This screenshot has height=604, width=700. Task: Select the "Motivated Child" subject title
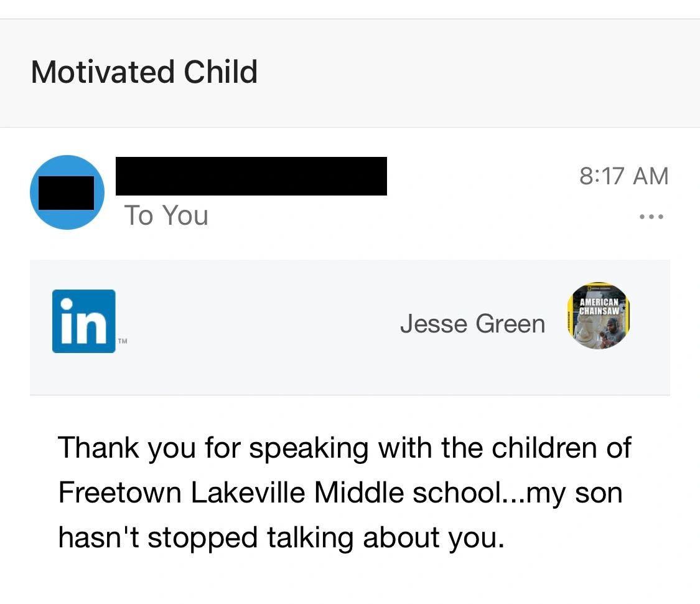[144, 72]
